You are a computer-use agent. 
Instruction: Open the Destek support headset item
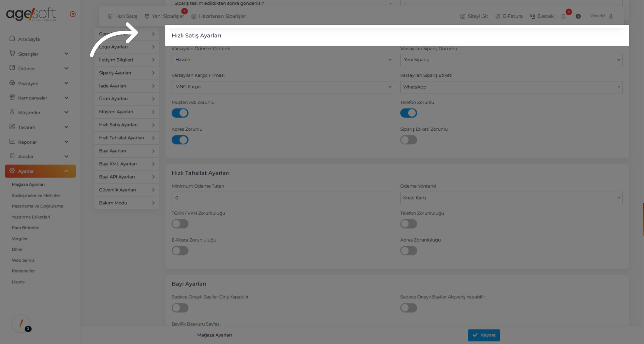click(x=542, y=16)
